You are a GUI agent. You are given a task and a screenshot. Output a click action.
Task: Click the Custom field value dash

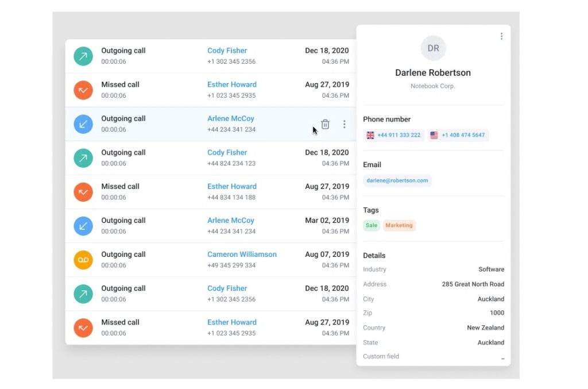pyautogui.click(x=502, y=358)
